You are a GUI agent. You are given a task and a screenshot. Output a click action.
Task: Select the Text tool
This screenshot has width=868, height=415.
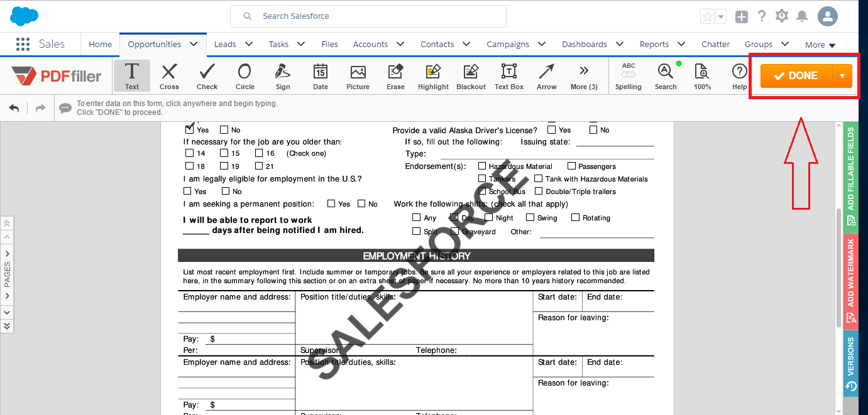point(132,76)
